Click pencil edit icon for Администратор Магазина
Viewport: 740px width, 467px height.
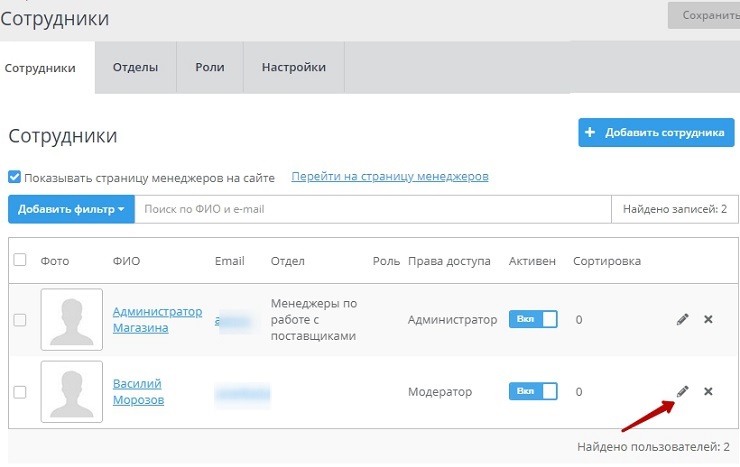point(683,319)
